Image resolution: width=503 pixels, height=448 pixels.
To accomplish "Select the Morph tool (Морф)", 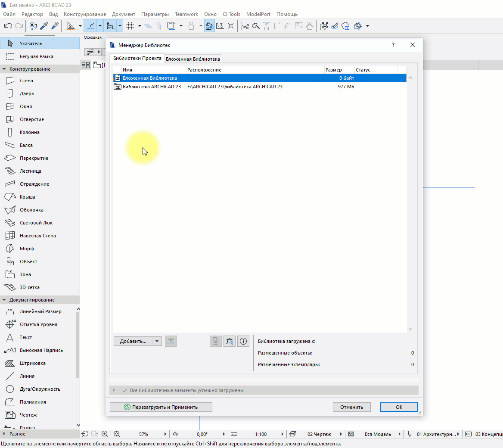I will tap(26, 249).
